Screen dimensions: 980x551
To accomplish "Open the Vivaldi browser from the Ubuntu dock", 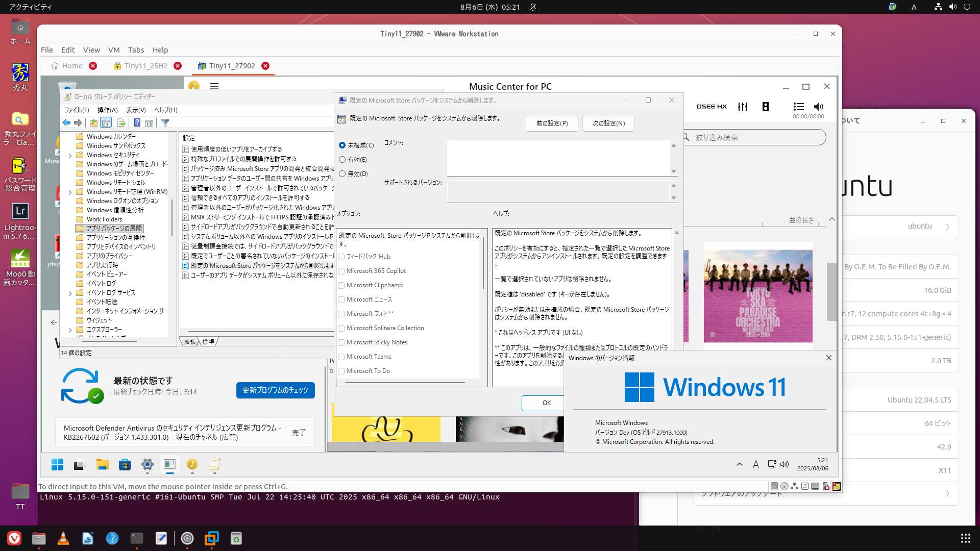I will [14, 538].
